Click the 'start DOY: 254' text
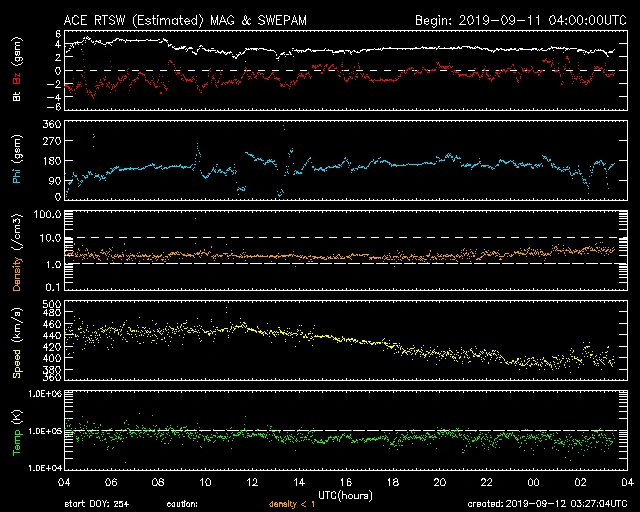The width and height of the screenshot is (640, 512). coord(99,504)
